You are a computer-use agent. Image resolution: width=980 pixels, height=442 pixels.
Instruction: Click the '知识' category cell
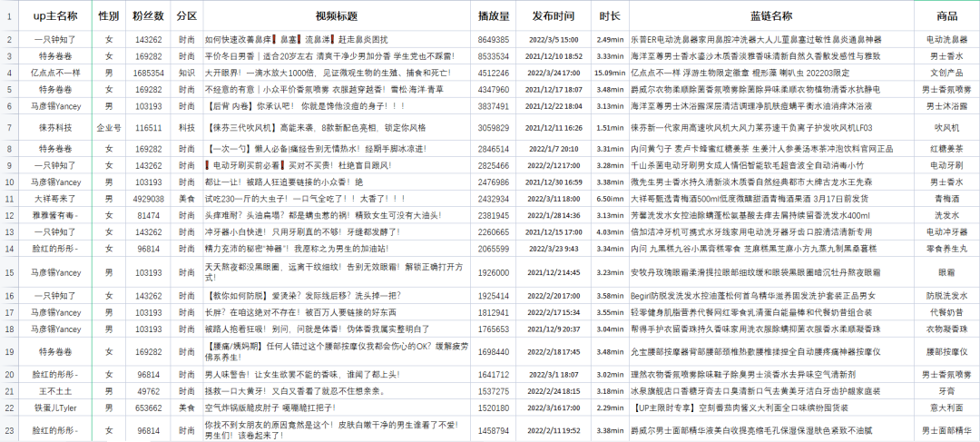186,74
